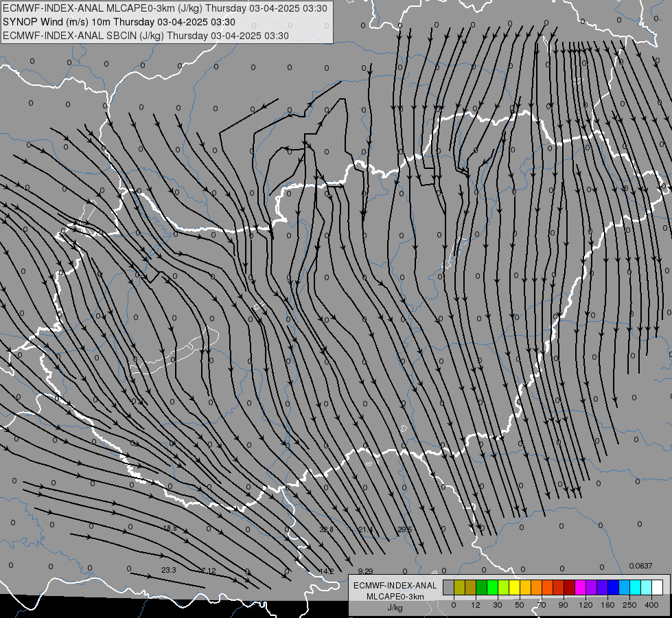Select the dark red legend swatch
Image resolution: width=672 pixels, height=618 pixels.
click(x=570, y=587)
